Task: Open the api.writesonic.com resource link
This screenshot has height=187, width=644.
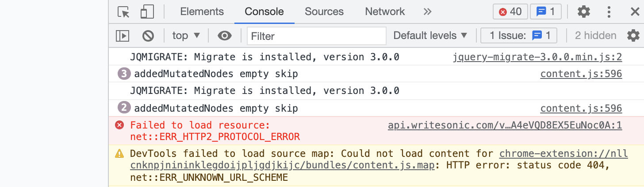Action: pyautogui.click(x=505, y=125)
